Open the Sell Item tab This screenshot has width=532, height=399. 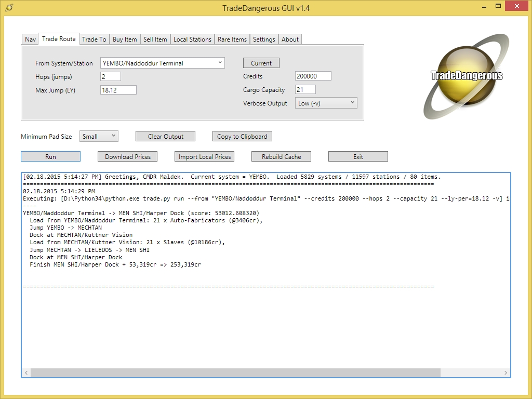point(155,39)
